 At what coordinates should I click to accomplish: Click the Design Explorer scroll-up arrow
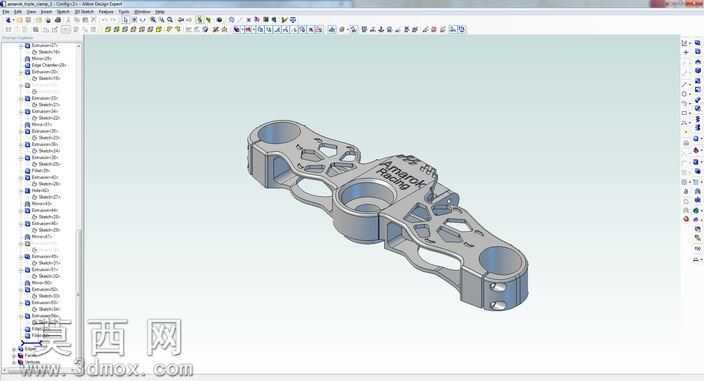click(79, 46)
